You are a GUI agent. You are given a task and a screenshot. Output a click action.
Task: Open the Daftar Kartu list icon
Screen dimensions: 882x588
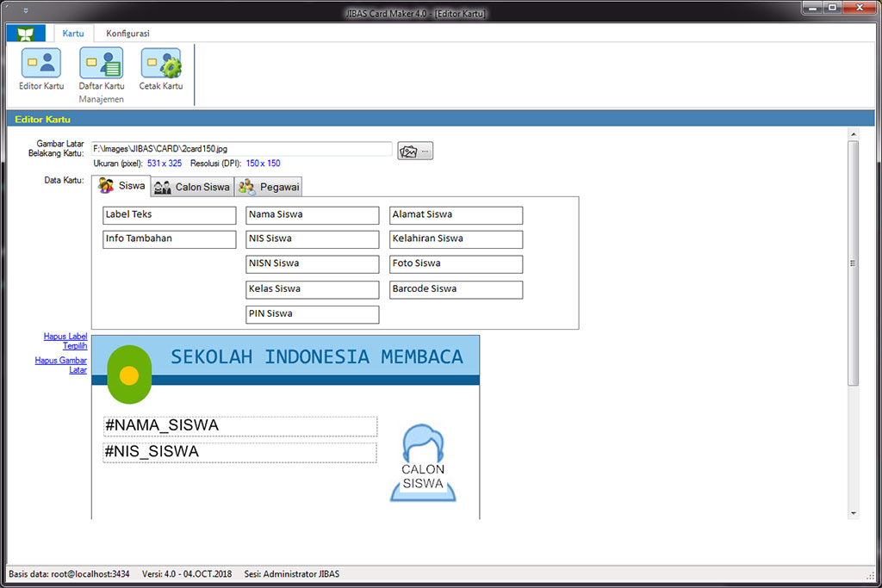[102, 69]
